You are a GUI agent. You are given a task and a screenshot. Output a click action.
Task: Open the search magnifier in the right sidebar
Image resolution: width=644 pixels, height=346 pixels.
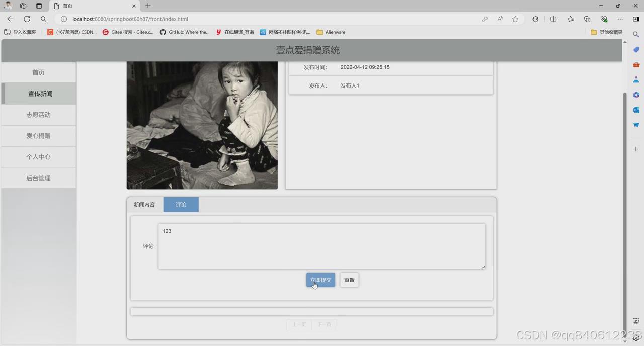[x=636, y=34]
